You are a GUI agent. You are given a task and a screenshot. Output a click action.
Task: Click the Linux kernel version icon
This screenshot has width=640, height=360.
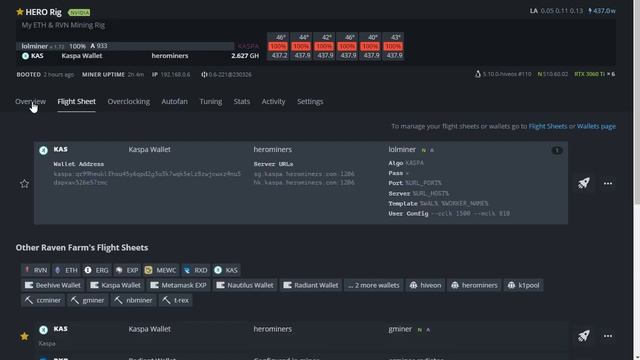[478, 74]
